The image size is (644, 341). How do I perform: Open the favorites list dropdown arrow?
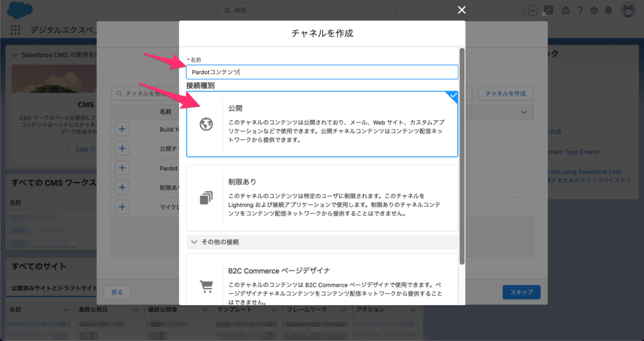point(533,10)
